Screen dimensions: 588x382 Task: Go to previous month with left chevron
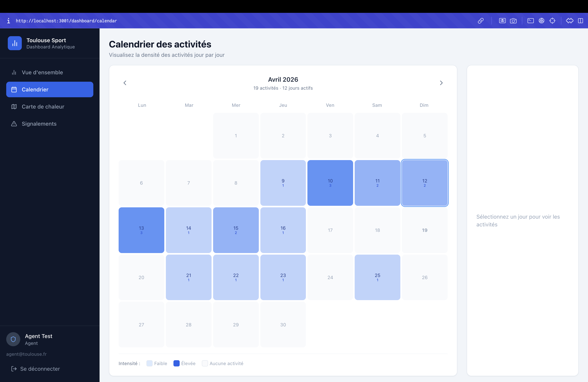(125, 83)
